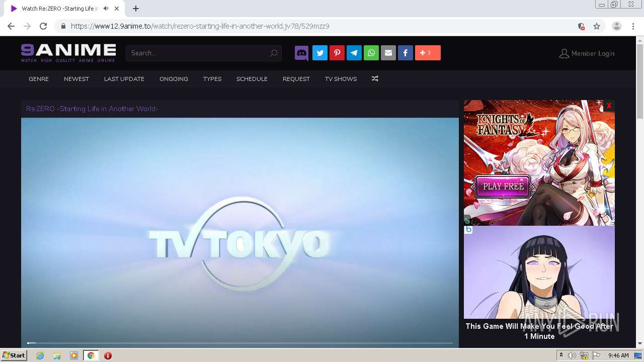Open the LAST UPDATE page

124,79
